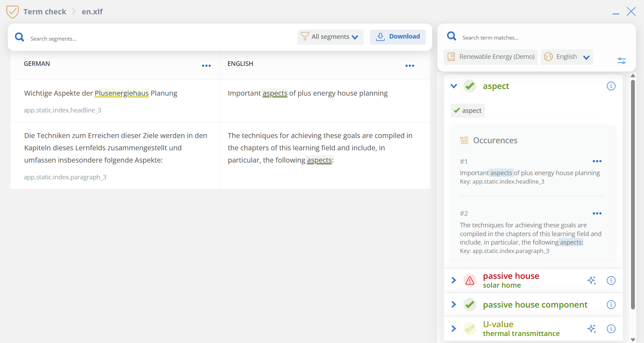Open options for occurrence #1
Viewport: 644px width, 343px height.
pos(597,162)
